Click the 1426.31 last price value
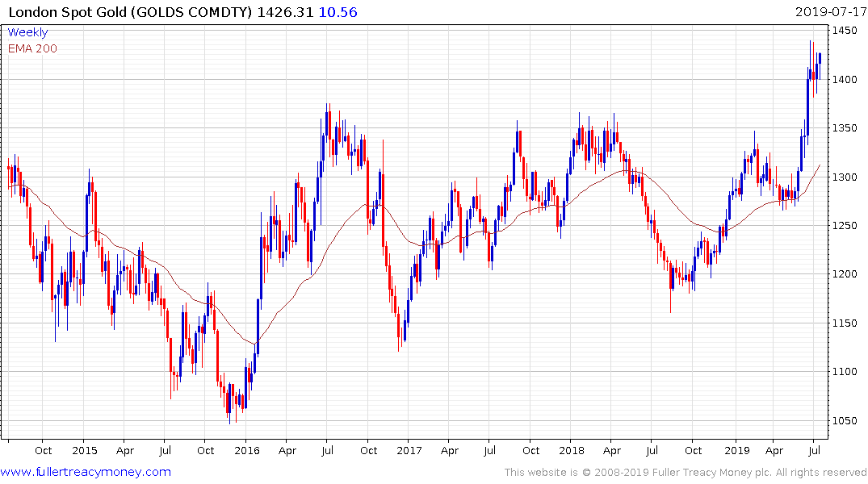 click(285, 12)
